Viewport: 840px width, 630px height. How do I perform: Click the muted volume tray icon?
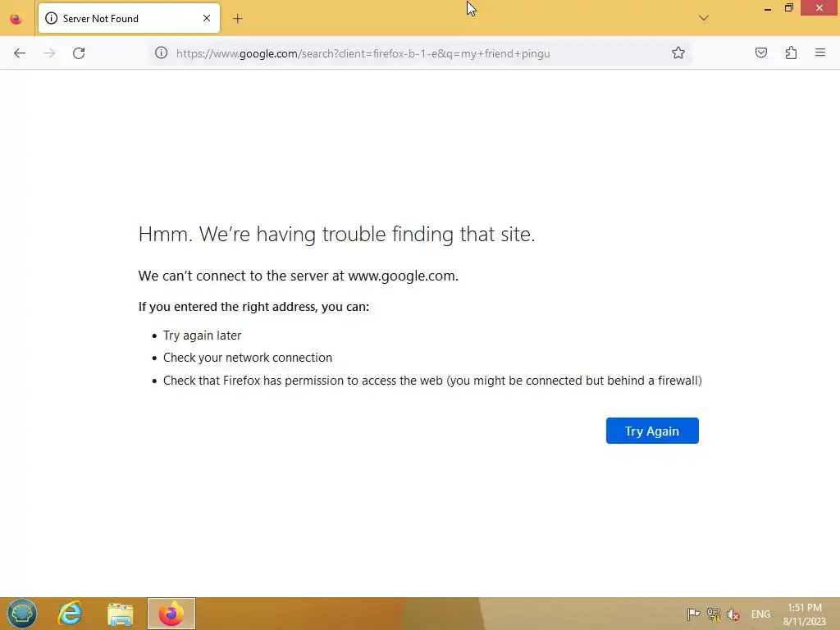(x=733, y=614)
